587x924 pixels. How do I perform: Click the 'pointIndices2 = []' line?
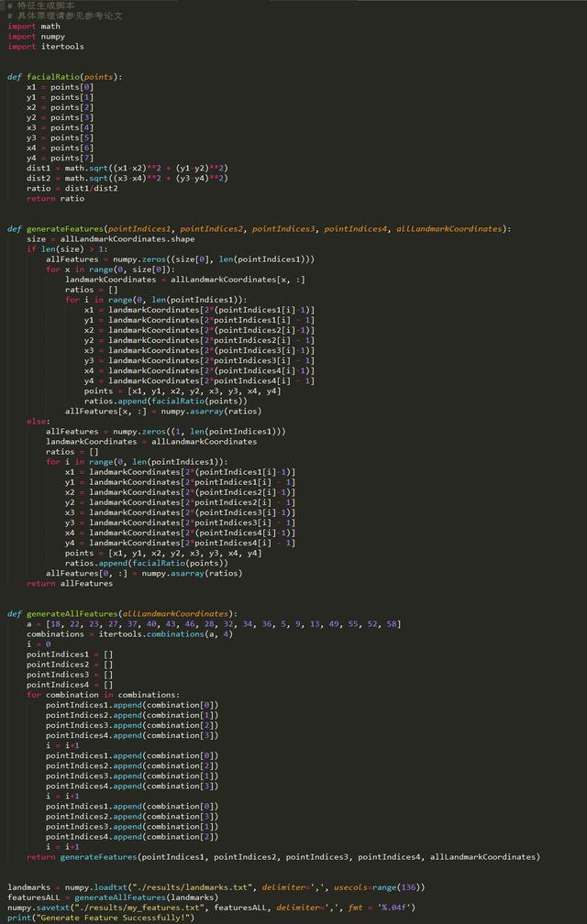tap(70, 664)
